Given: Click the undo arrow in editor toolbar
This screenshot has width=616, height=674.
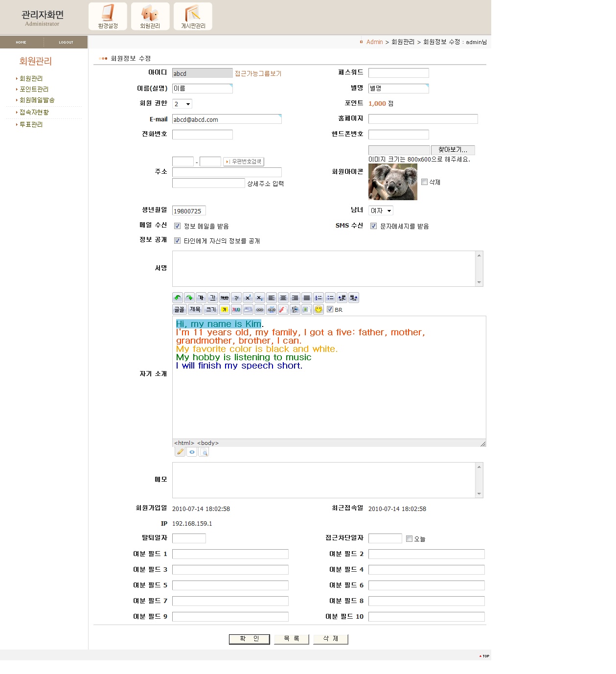Looking at the screenshot, I should coord(178,298).
